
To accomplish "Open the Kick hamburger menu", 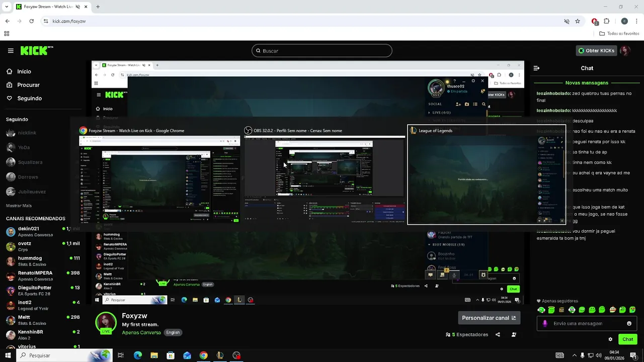I will [11, 51].
